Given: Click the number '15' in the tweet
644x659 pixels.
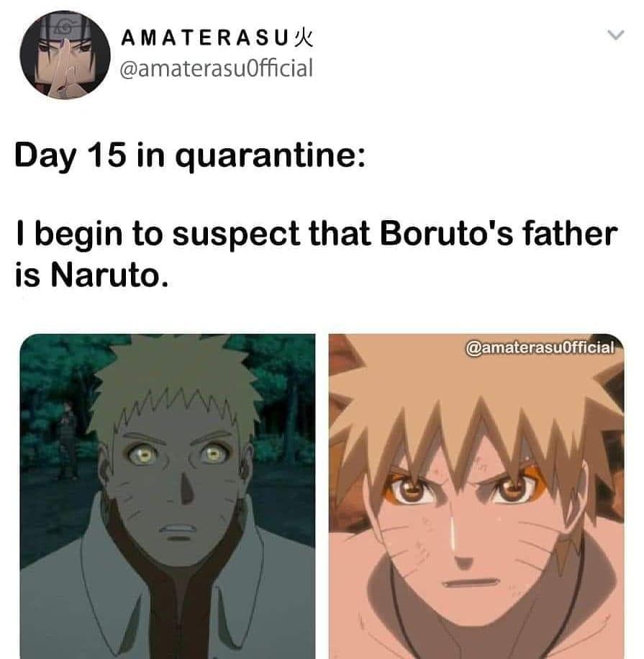Looking at the screenshot, I should (x=106, y=155).
